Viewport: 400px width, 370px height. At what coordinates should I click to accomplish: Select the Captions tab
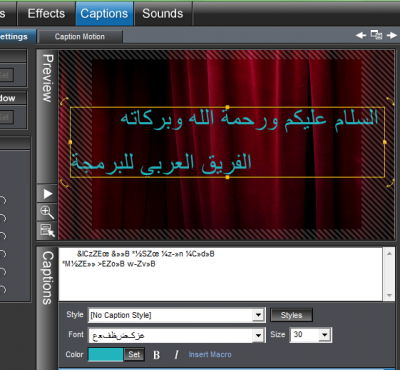(x=104, y=14)
